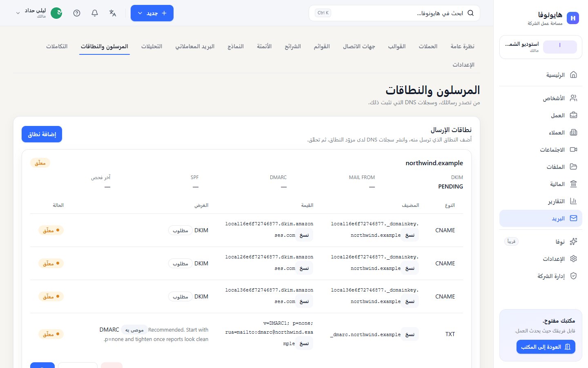Open الرئيسية home in sidebar
This screenshot has height=368, width=588.
(541, 75)
